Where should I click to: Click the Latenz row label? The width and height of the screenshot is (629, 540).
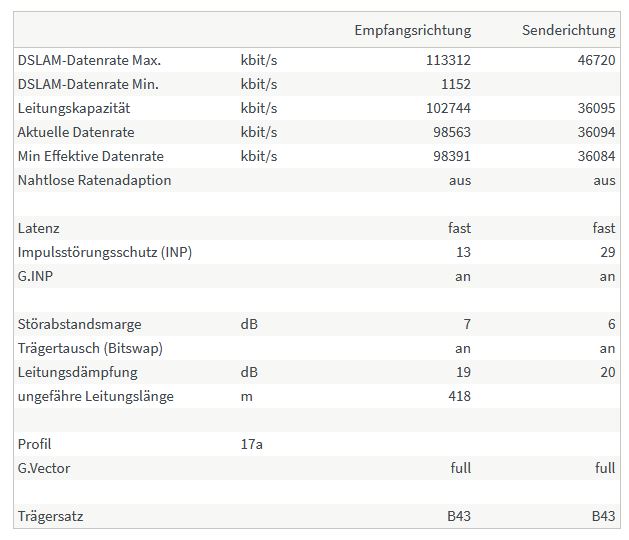(x=39, y=228)
